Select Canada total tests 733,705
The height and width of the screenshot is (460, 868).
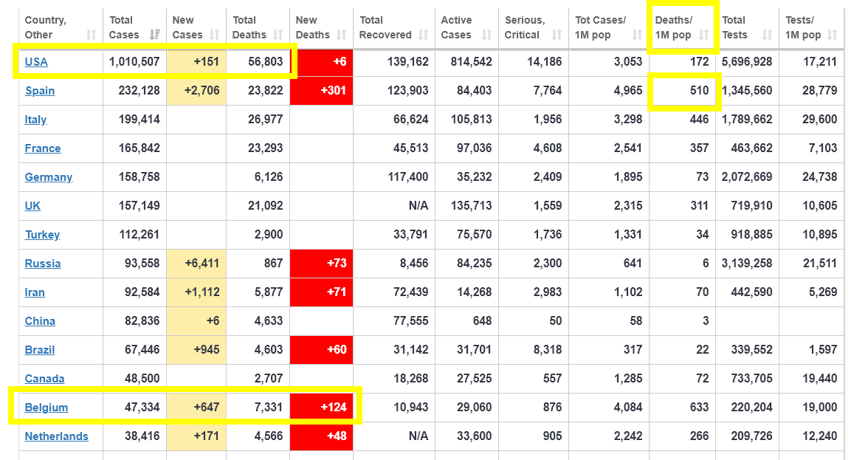pos(751,378)
